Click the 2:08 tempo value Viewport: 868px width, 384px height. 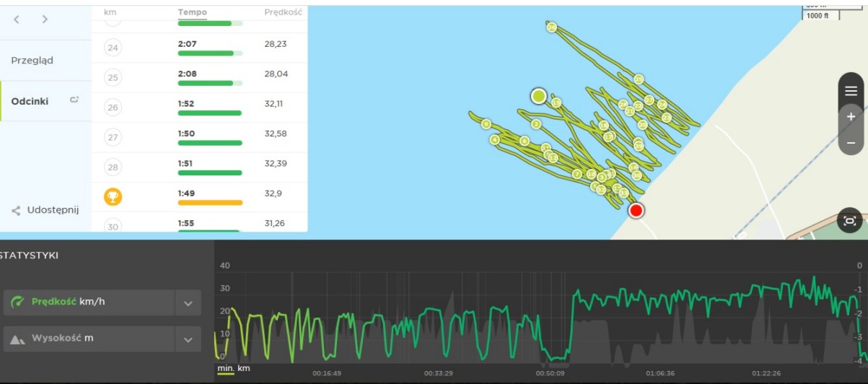(x=187, y=74)
